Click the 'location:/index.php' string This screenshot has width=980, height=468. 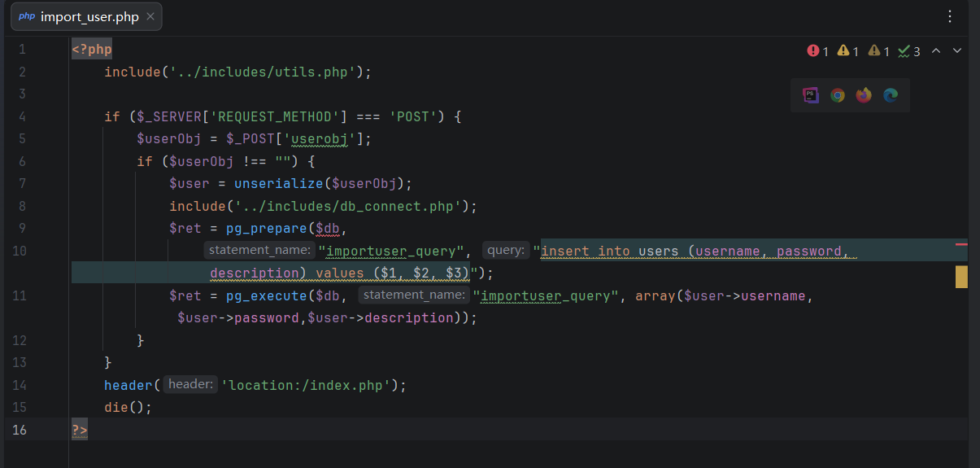[307, 385]
